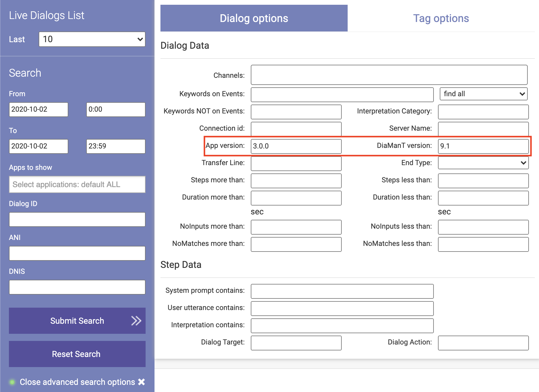Click the DiaManT version field
The width and height of the screenshot is (539, 392).
[483, 146]
